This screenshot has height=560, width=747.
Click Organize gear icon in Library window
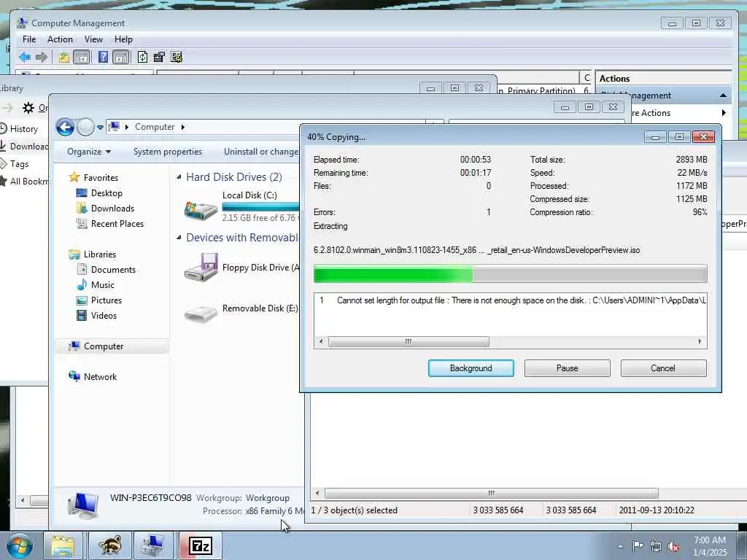tap(28, 108)
